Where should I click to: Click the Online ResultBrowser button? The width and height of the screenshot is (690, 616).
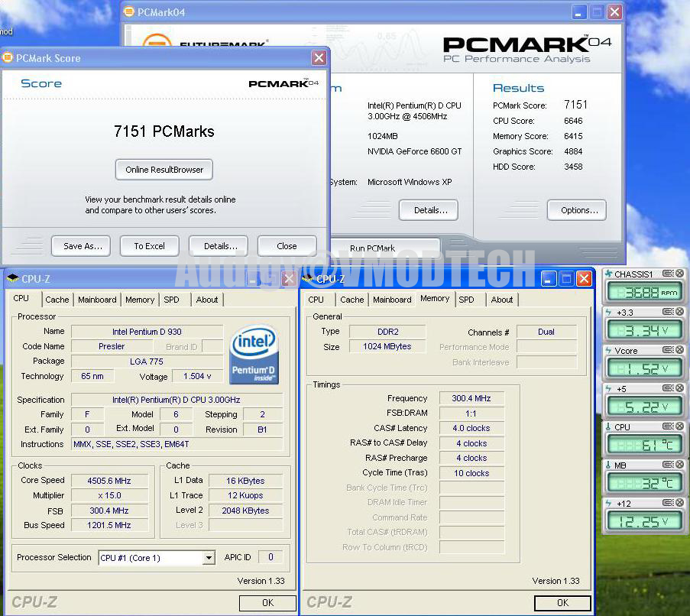pos(164,170)
